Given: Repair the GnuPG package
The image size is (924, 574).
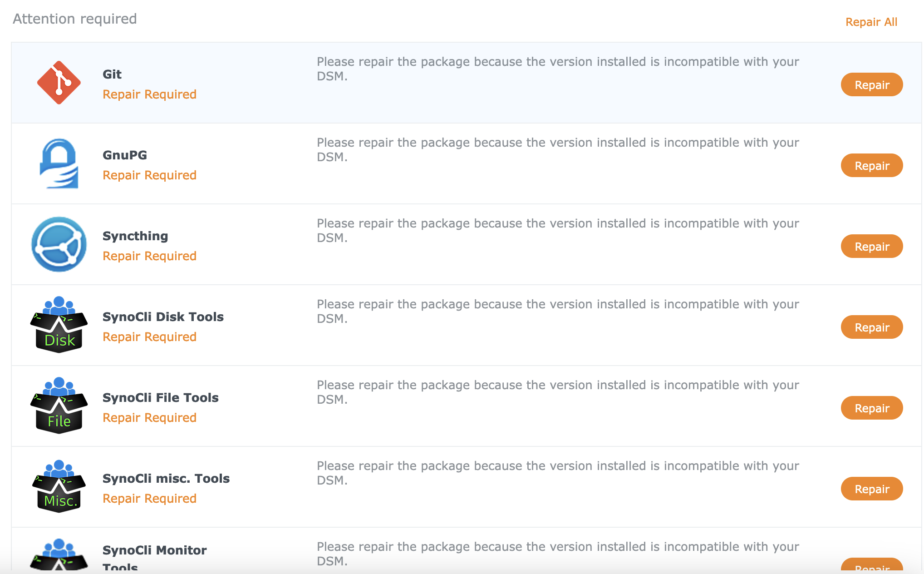Looking at the screenshot, I should (x=872, y=165).
